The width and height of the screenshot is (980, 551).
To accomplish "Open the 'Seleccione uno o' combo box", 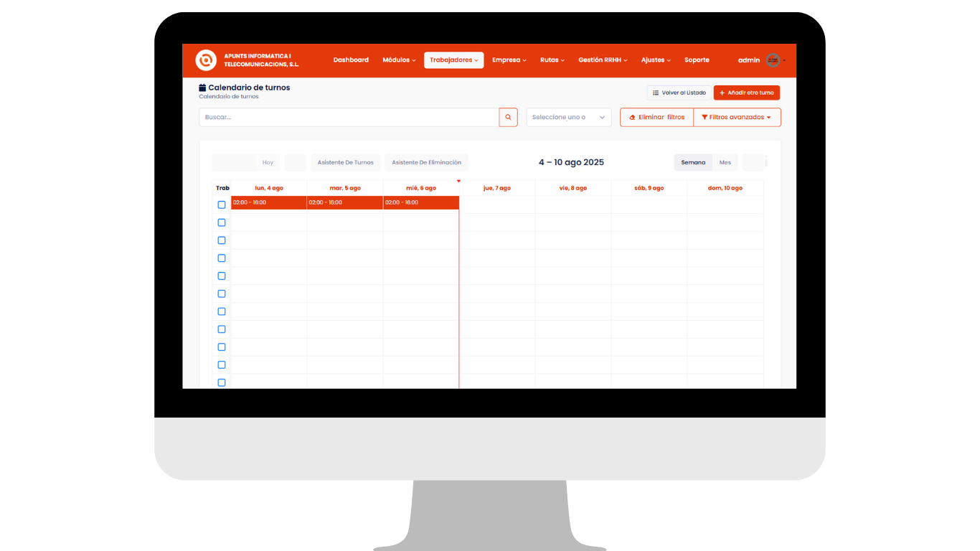I will pyautogui.click(x=568, y=117).
